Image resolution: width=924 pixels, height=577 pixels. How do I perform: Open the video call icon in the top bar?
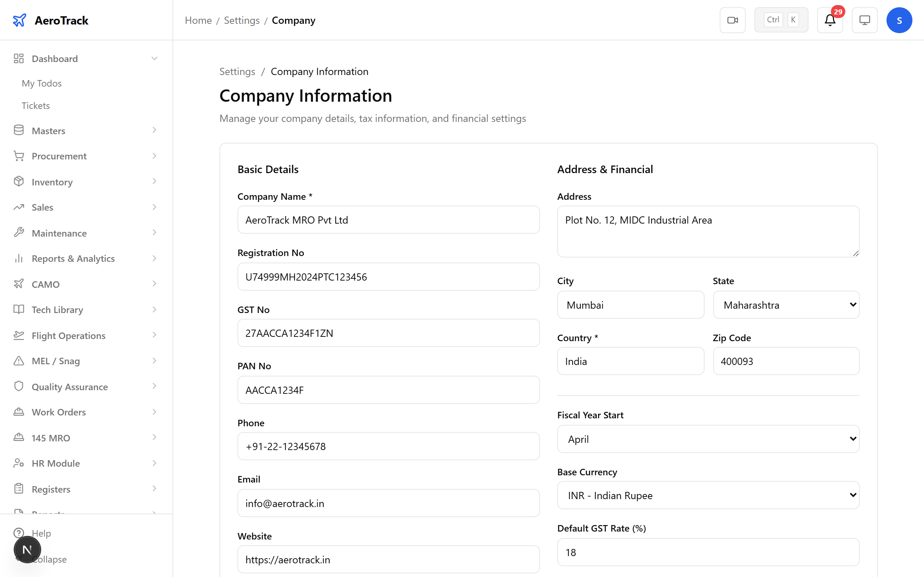click(732, 20)
